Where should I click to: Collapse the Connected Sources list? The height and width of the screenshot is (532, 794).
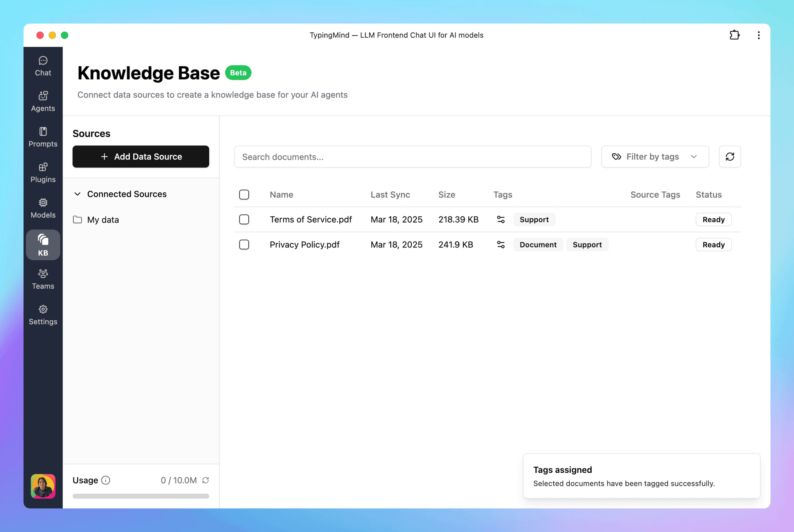(77, 194)
